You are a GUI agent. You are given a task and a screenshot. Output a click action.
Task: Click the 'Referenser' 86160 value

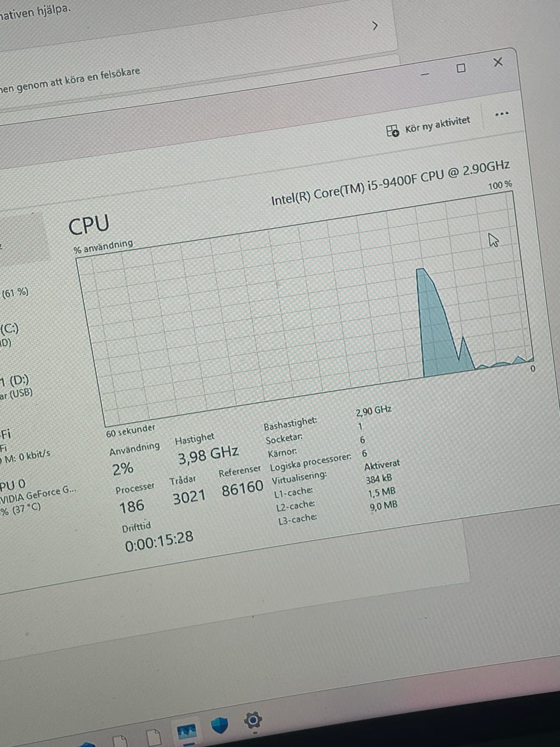pos(242,488)
